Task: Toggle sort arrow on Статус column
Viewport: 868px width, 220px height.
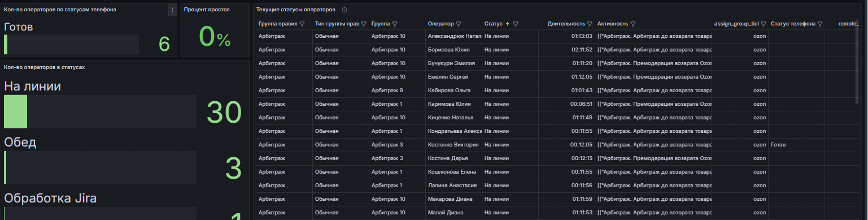Action: click(507, 24)
